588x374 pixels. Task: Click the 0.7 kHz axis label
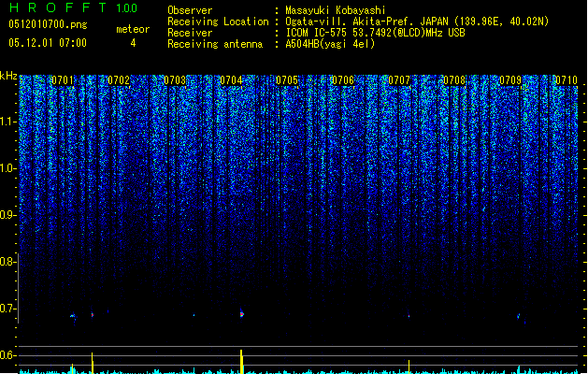[x=7, y=309]
